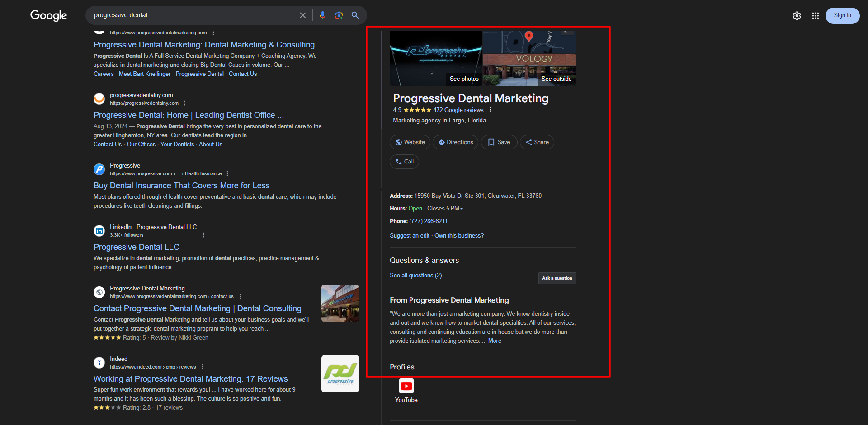Open See all questions (2)
Image resolution: width=868 pixels, height=425 pixels.
415,276
